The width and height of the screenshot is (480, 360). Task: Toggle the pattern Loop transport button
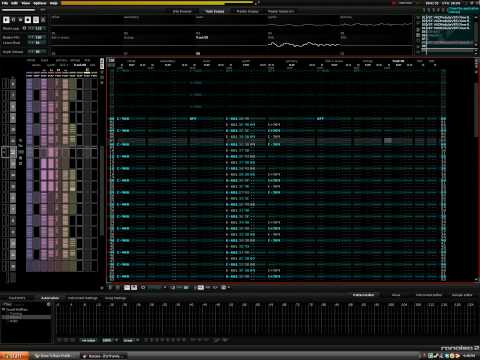[x=13, y=20]
